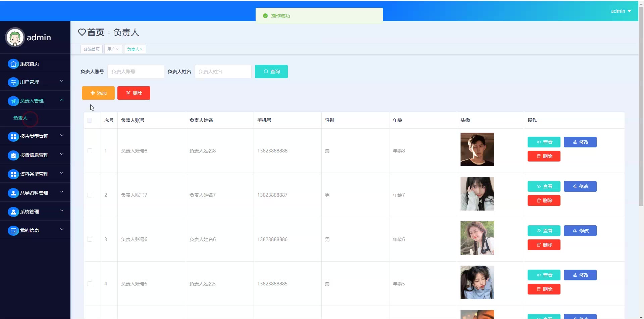644x319 pixels.
Task: Click the 负责人管理 paper plane icon
Action: pos(13,101)
